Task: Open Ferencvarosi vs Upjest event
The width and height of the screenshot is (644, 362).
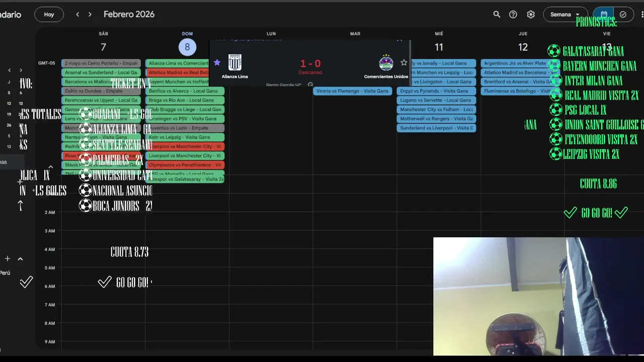Action: (x=101, y=100)
